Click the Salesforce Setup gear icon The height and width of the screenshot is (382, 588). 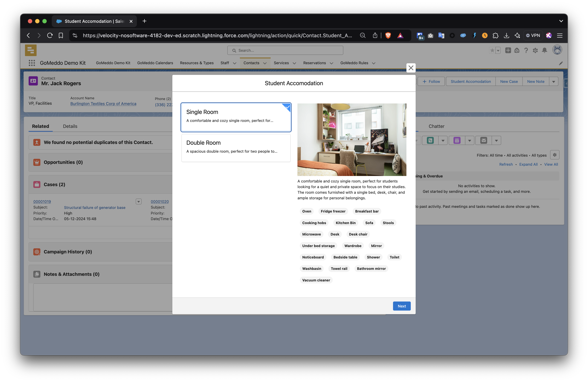click(535, 50)
